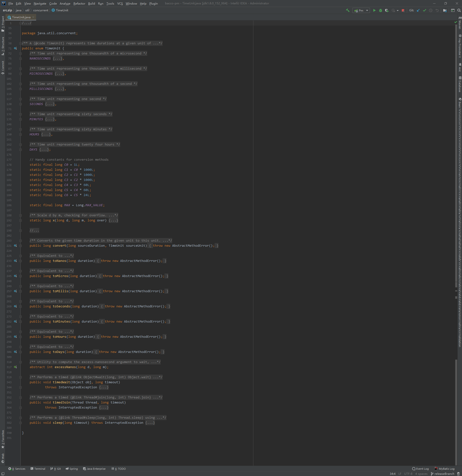This screenshot has width=462, height=476.
Task: Open the Spring tool window
Action: click(x=72, y=469)
